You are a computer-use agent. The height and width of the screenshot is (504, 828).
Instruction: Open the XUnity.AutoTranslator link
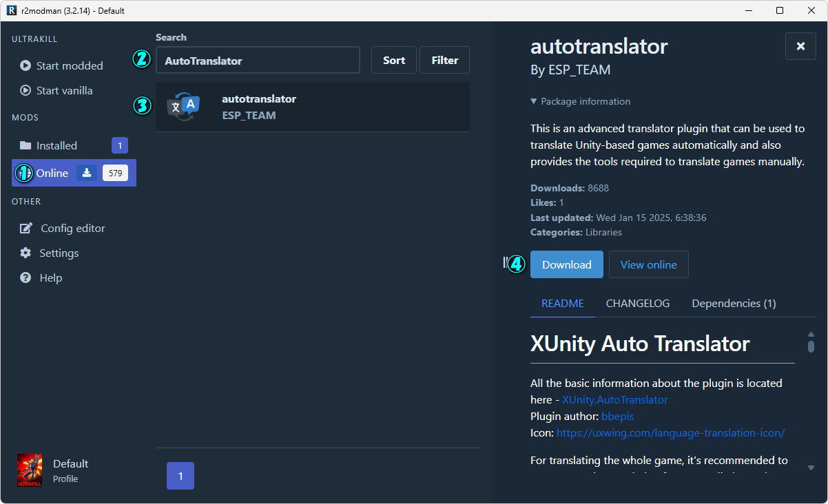click(x=614, y=400)
